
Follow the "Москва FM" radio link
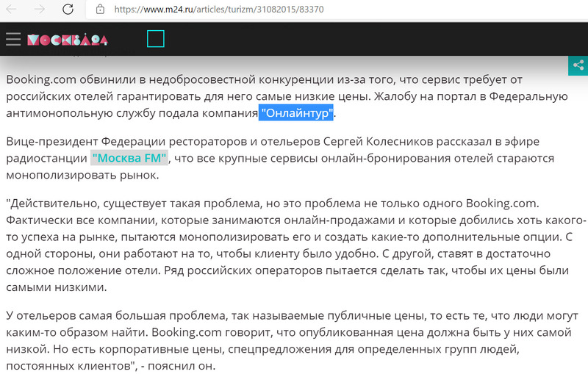(130, 158)
